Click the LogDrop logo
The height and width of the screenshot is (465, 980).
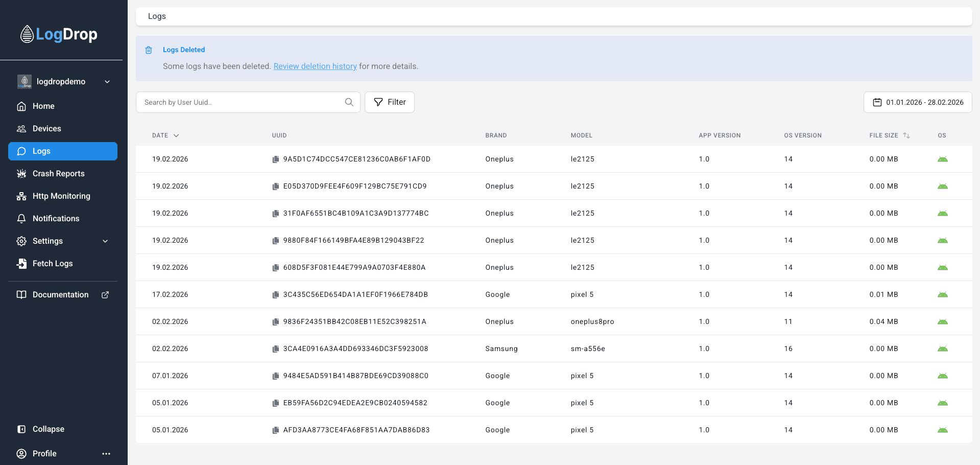click(x=59, y=34)
